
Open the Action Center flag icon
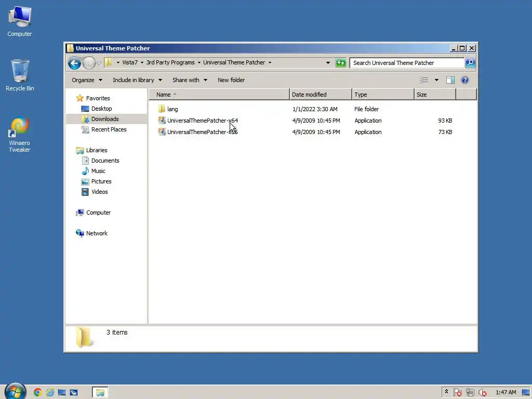coord(457,393)
